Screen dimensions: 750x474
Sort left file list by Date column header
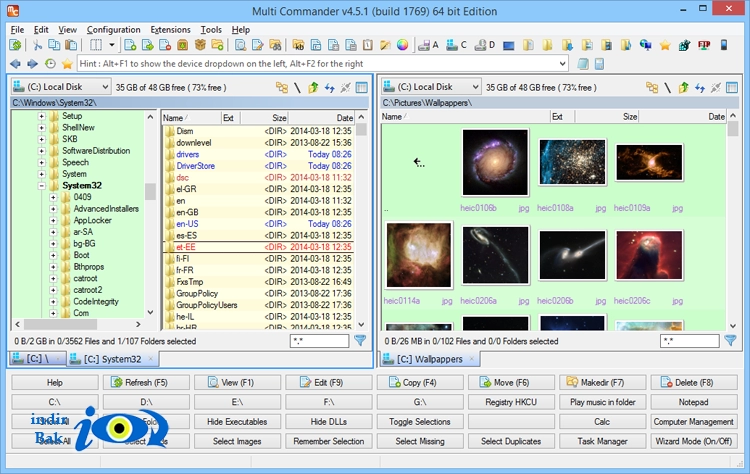tap(322, 118)
